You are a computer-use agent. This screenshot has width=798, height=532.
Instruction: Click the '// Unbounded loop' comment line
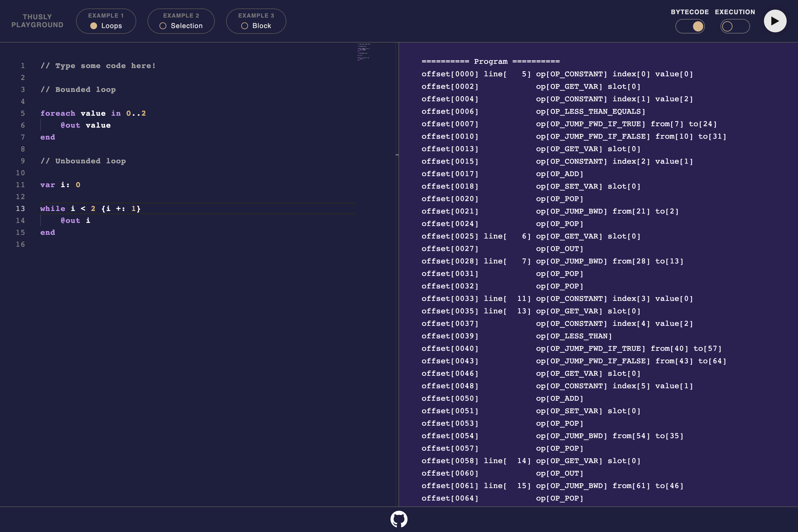point(83,161)
